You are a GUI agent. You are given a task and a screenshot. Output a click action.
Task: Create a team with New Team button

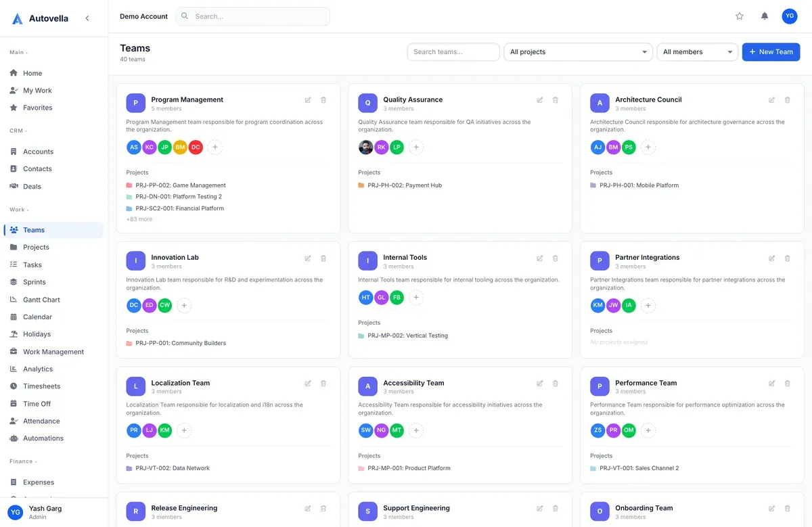[x=771, y=52]
